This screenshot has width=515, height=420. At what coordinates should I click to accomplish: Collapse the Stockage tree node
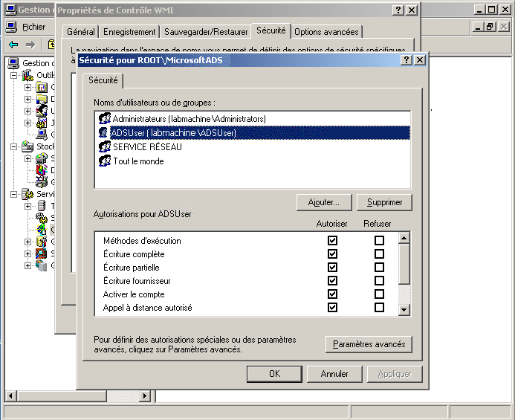(x=14, y=146)
